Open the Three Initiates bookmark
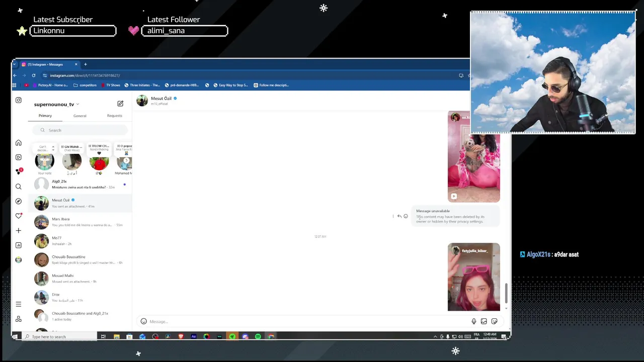This screenshot has width=644, height=362. pyautogui.click(x=142, y=85)
